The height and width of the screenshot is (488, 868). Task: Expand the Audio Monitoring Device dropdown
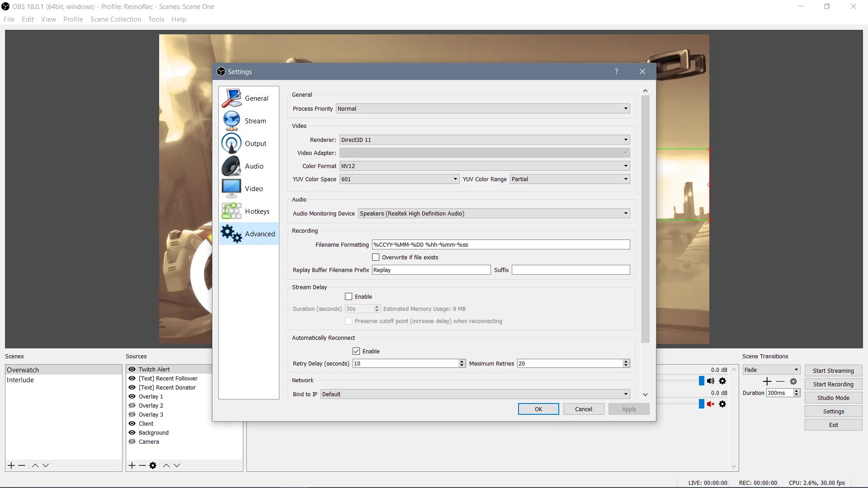click(x=625, y=213)
